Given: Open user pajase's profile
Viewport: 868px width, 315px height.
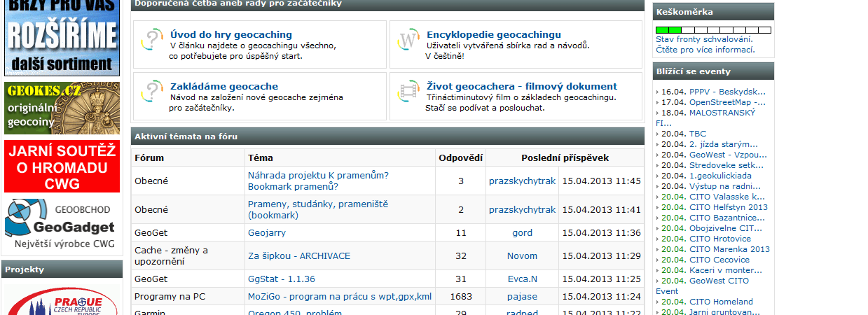Looking at the screenshot, I should click(x=522, y=296).
